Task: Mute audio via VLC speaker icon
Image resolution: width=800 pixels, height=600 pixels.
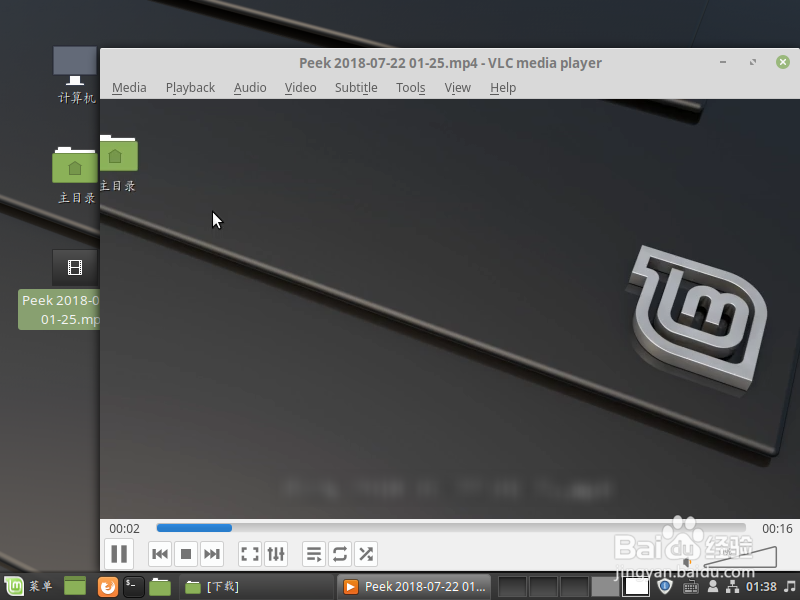Action: tap(687, 562)
